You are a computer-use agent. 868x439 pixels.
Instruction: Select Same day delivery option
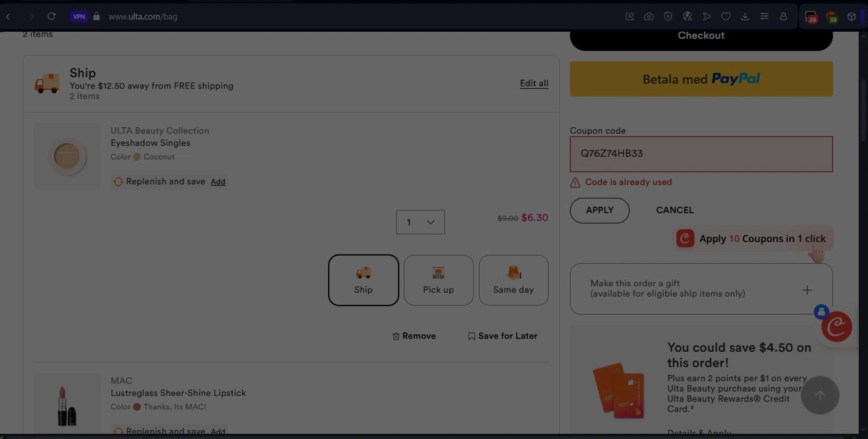tap(514, 280)
